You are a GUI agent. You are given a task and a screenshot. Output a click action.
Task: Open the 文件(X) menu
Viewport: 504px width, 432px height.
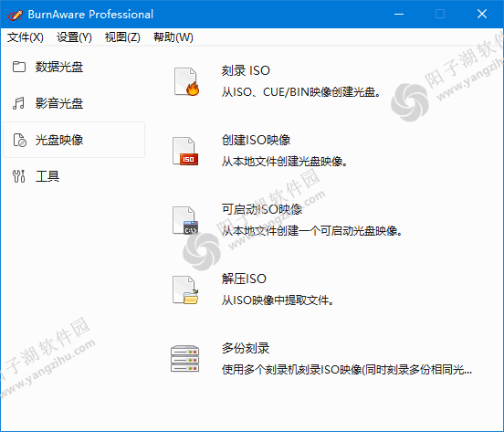tap(26, 37)
